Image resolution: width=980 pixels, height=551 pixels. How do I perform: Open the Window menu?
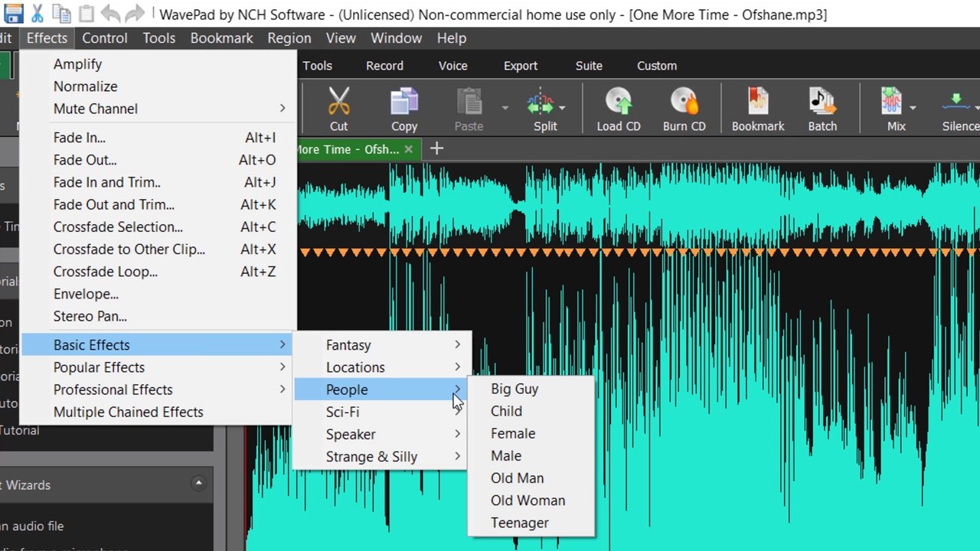tap(396, 37)
